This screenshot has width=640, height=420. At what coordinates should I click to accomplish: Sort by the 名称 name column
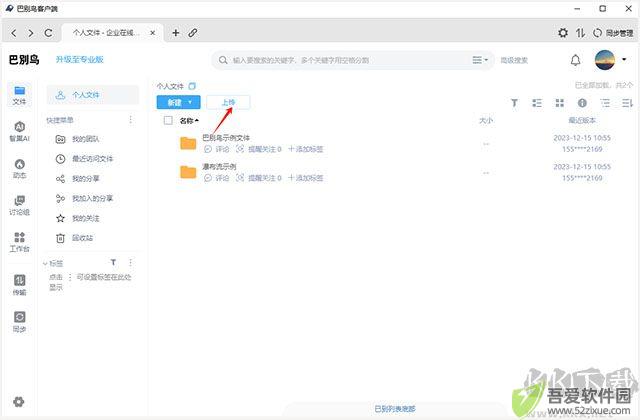[189, 121]
